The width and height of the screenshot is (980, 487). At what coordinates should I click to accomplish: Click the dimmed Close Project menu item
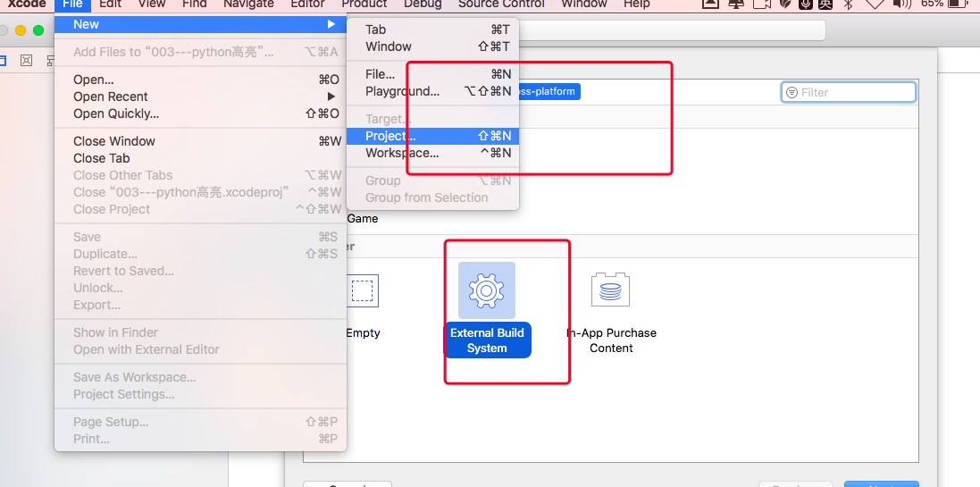click(200, 209)
